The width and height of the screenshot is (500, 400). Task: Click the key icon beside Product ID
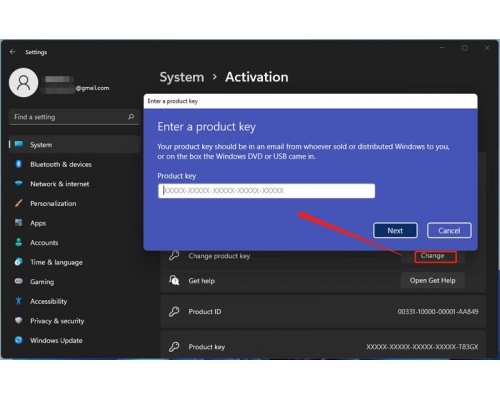click(x=174, y=312)
